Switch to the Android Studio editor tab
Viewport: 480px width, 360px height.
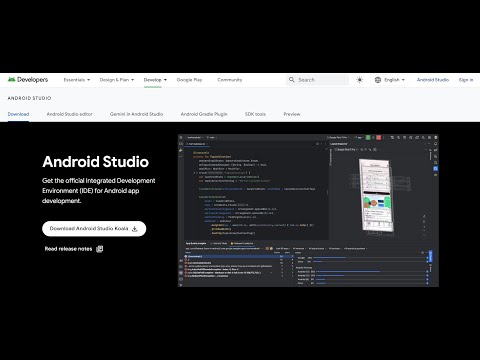coord(69,114)
